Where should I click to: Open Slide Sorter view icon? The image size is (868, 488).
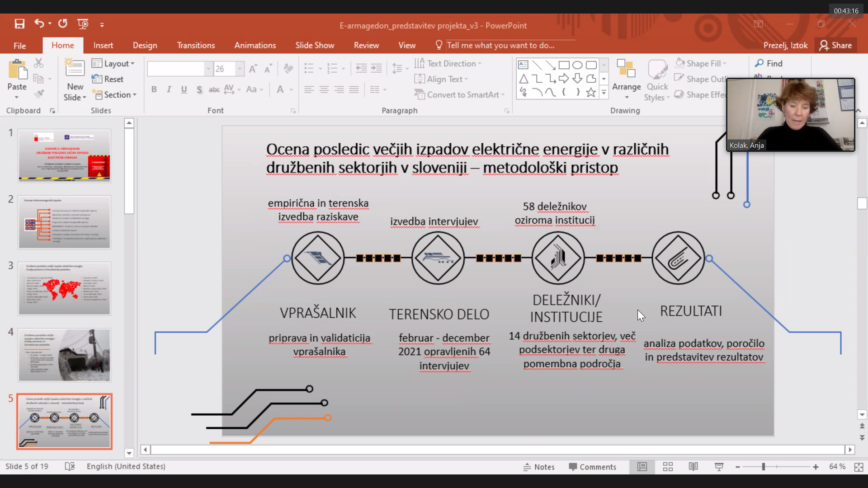pyautogui.click(x=668, y=467)
